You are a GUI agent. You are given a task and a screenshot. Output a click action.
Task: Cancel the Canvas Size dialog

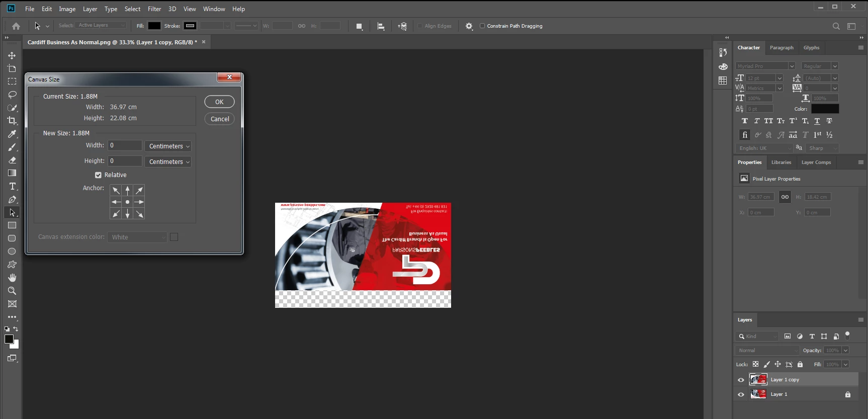tap(219, 119)
